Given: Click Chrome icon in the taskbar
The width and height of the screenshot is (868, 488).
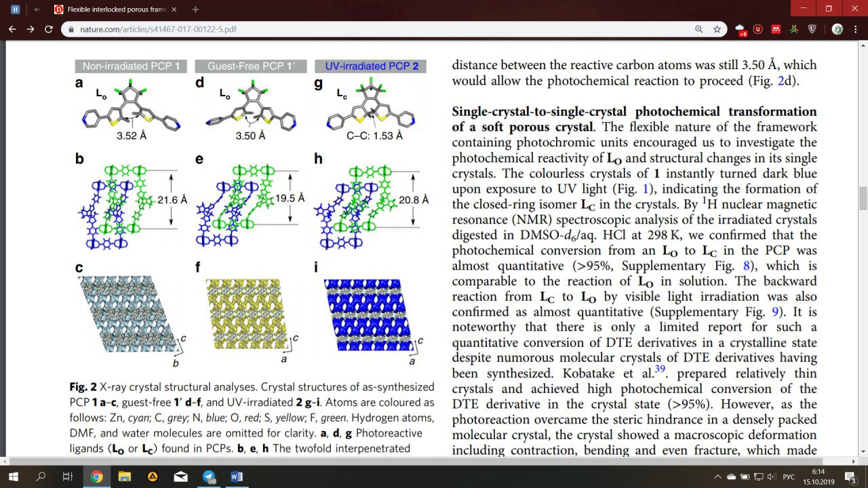Looking at the screenshot, I should [96, 476].
